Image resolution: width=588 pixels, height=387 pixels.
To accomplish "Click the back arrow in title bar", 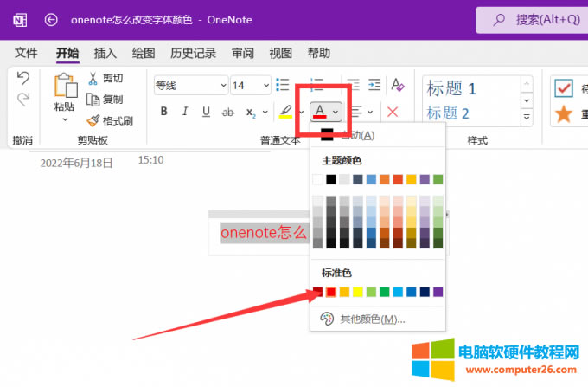I will coord(51,19).
